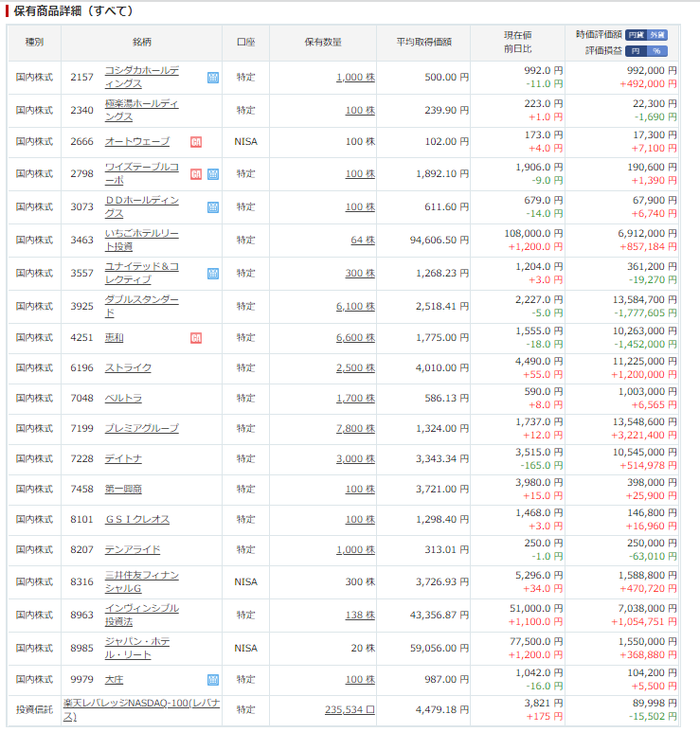Open the 第一興商 stock link
Image resolution: width=700 pixels, height=732 pixels.
(x=123, y=490)
